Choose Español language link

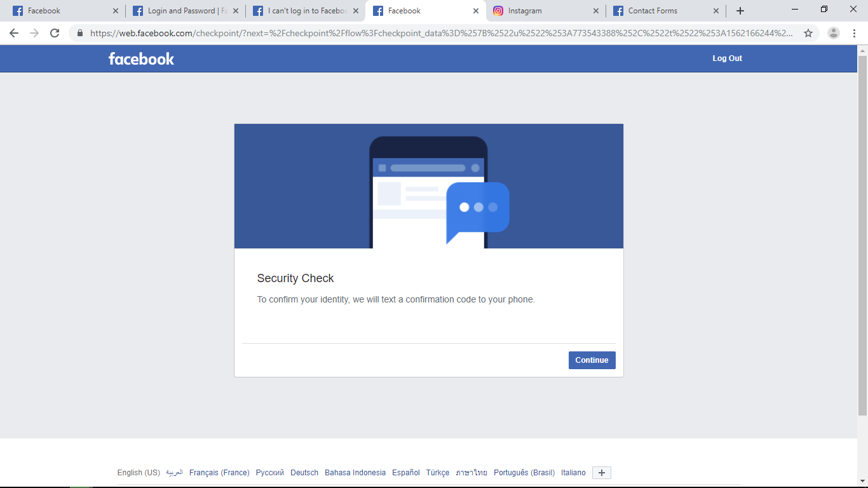pyautogui.click(x=406, y=473)
